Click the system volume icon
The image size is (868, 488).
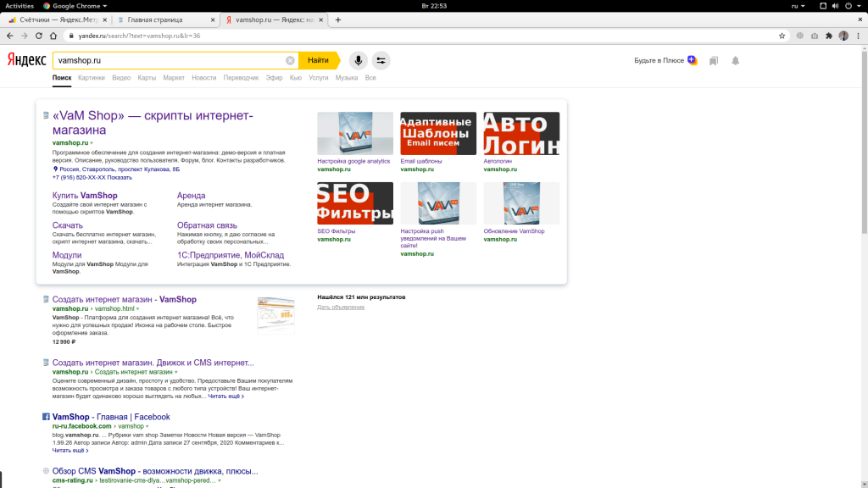click(835, 6)
